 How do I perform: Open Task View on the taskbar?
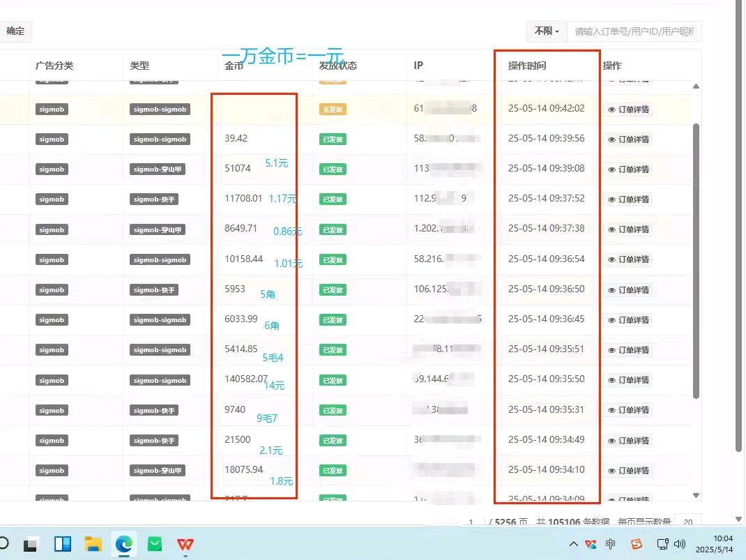coord(62,544)
